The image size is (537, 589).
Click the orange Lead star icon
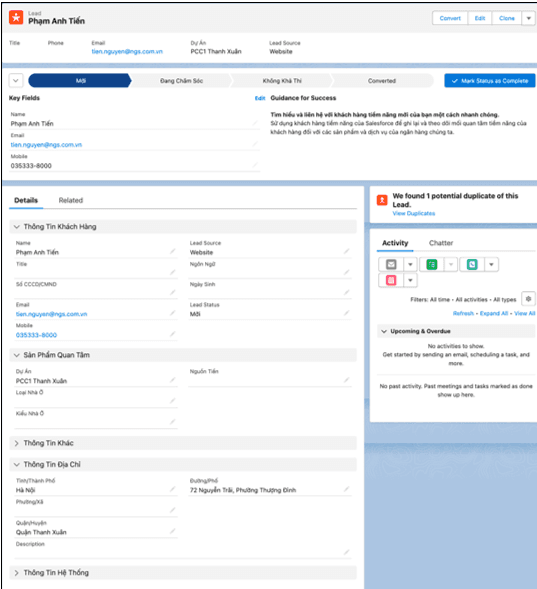pyautogui.click(x=16, y=17)
